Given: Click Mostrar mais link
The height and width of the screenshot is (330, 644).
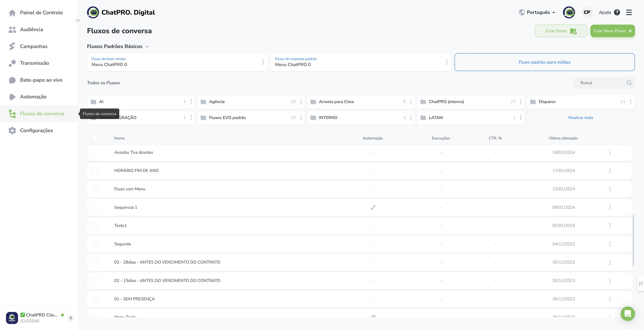Looking at the screenshot, I should (x=580, y=118).
